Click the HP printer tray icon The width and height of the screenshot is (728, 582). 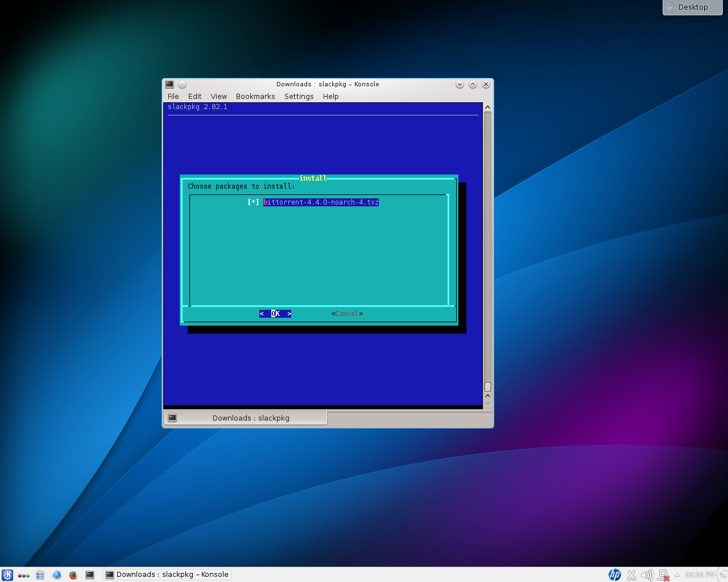click(x=615, y=575)
